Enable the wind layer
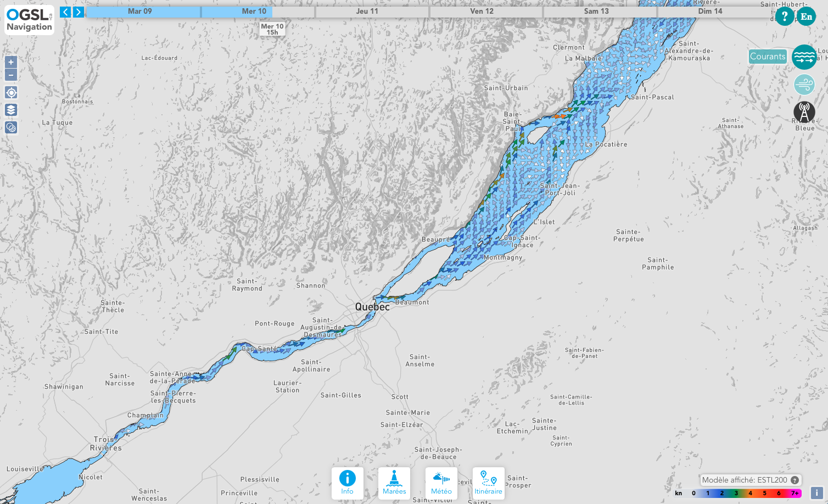This screenshot has height=504, width=828. [804, 85]
